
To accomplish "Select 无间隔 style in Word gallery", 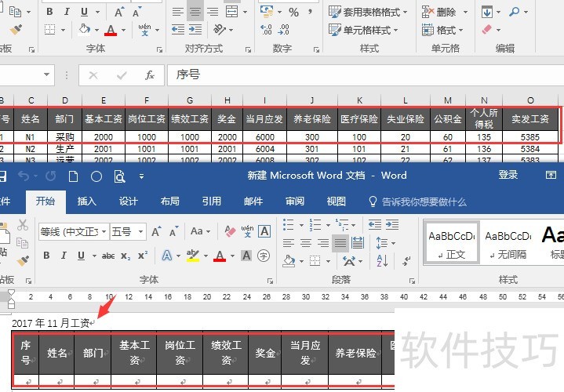I will 508,243.
